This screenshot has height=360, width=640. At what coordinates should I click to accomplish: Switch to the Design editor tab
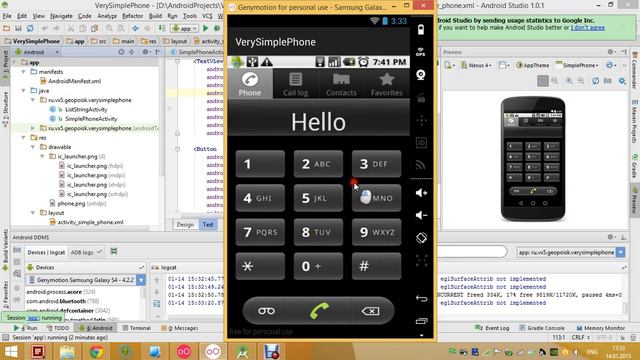[x=185, y=224]
